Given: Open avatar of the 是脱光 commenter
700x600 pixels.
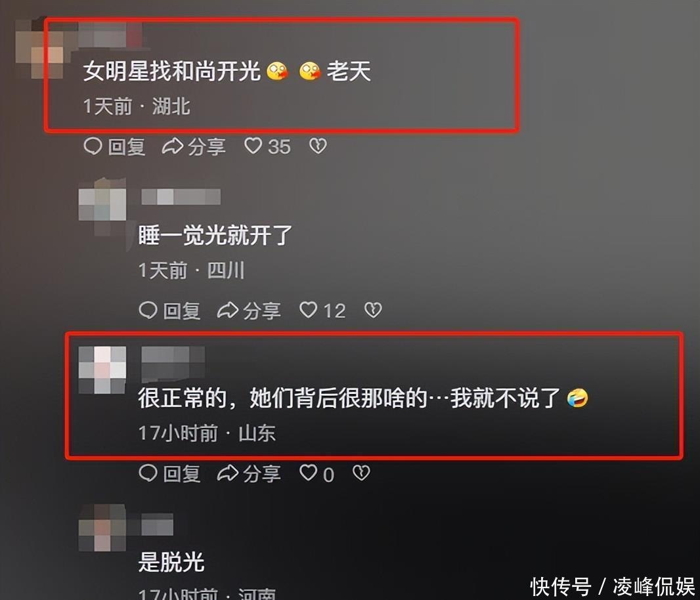Looking at the screenshot, I should coord(102,527).
